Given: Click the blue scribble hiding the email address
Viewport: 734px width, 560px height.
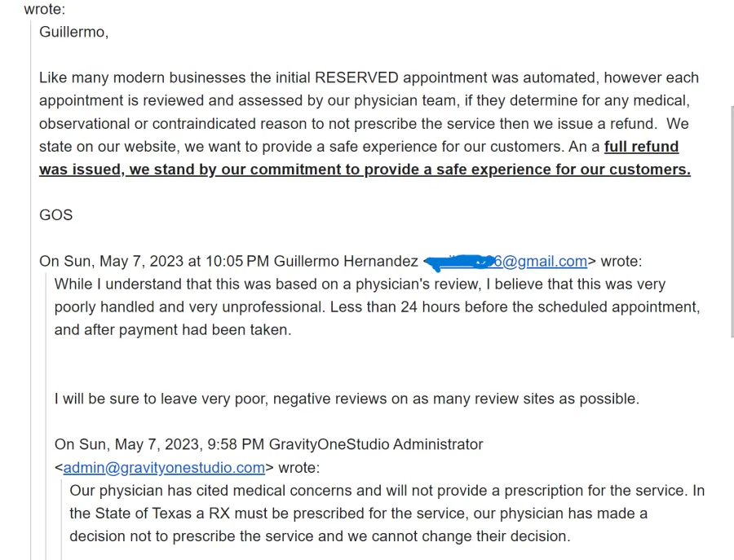Looking at the screenshot, I should point(461,262).
